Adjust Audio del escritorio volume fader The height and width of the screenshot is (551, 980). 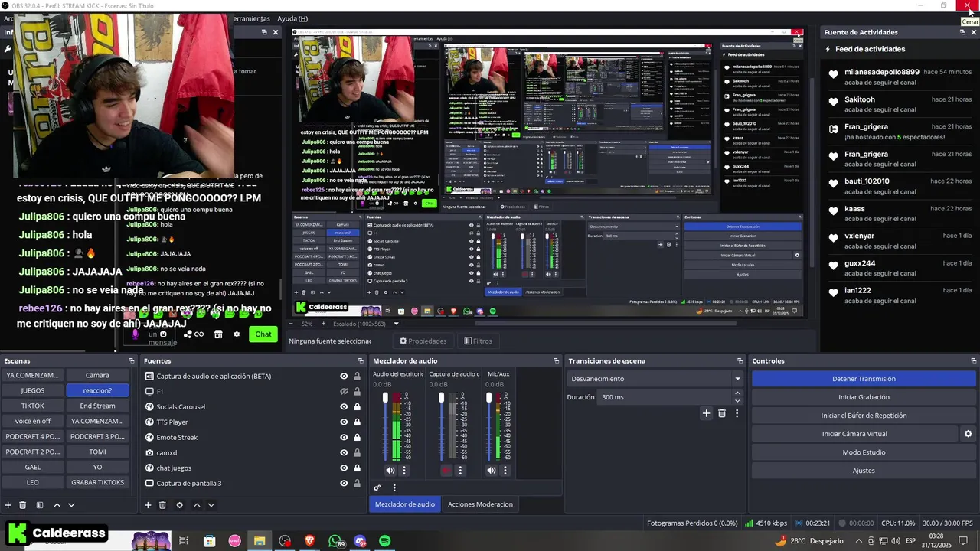pos(385,397)
